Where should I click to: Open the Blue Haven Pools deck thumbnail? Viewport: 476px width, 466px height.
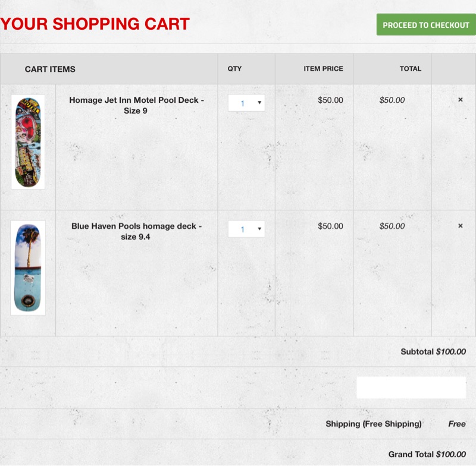point(28,268)
